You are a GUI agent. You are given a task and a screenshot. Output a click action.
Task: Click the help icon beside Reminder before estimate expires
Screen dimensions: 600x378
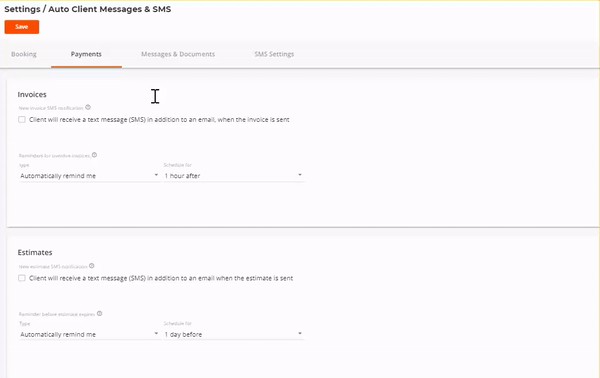[x=99, y=314]
